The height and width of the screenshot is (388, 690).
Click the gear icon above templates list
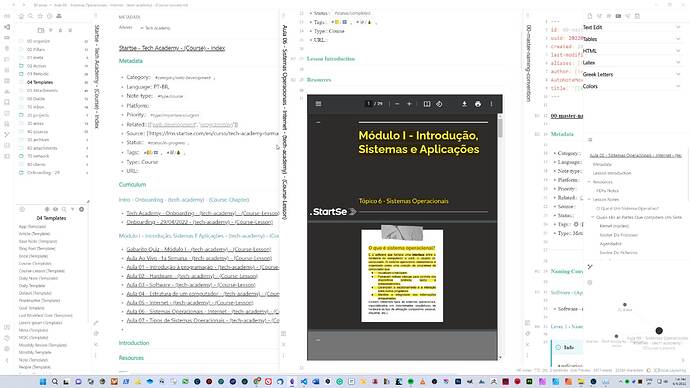[81, 209]
